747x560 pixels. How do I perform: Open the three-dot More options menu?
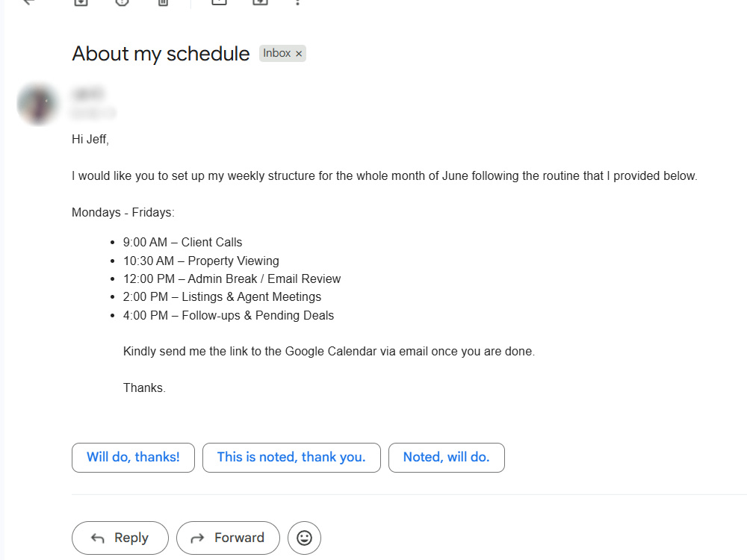pyautogui.click(x=298, y=2)
